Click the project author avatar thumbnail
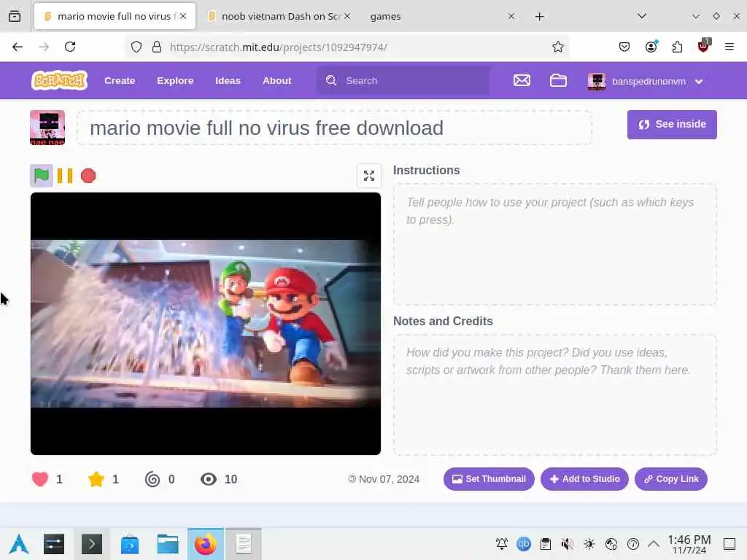This screenshot has width=747, height=560. [47, 128]
